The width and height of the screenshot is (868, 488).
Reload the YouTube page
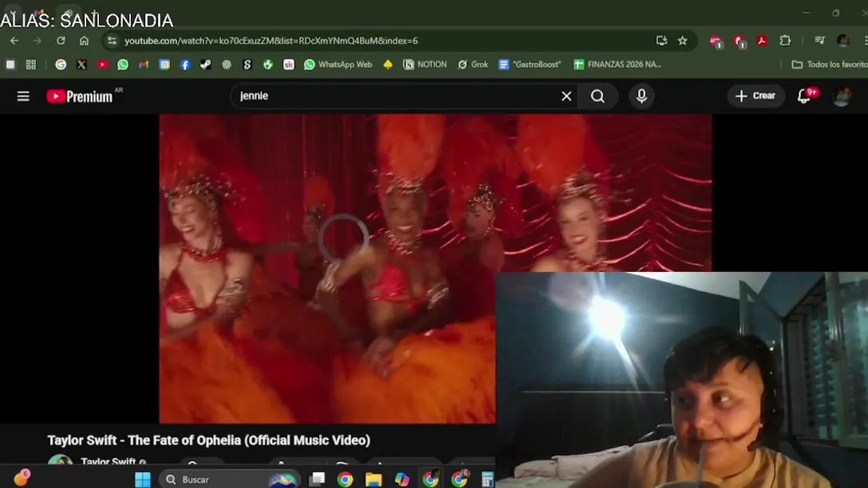(61, 41)
